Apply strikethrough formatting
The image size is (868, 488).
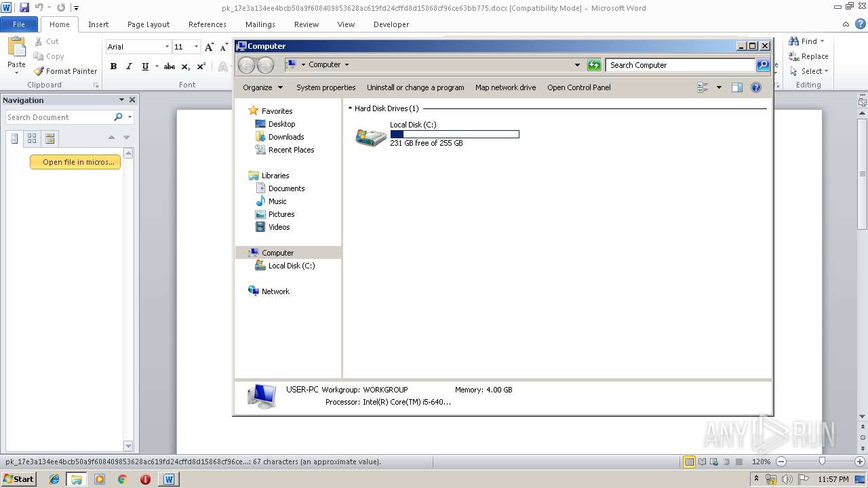pyautogui.click(x=170, y=66)
